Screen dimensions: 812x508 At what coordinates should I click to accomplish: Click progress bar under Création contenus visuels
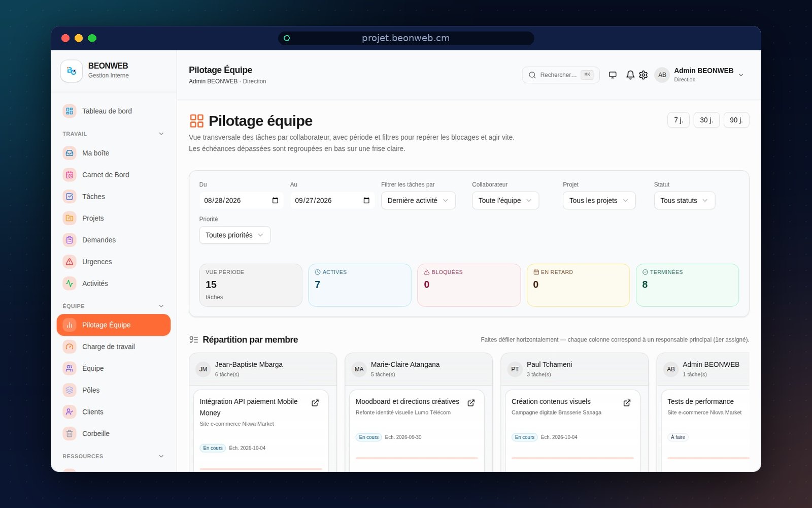pos(572,458)
